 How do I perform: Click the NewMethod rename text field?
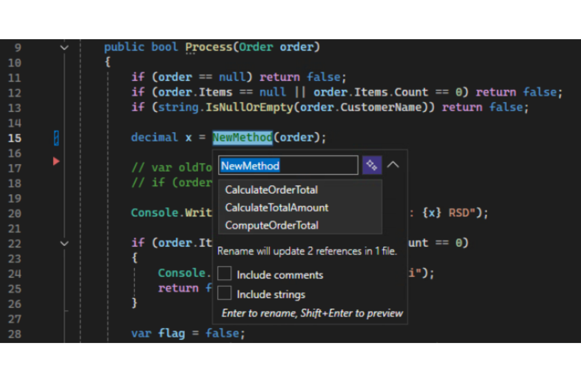click(x=288, y=166)
